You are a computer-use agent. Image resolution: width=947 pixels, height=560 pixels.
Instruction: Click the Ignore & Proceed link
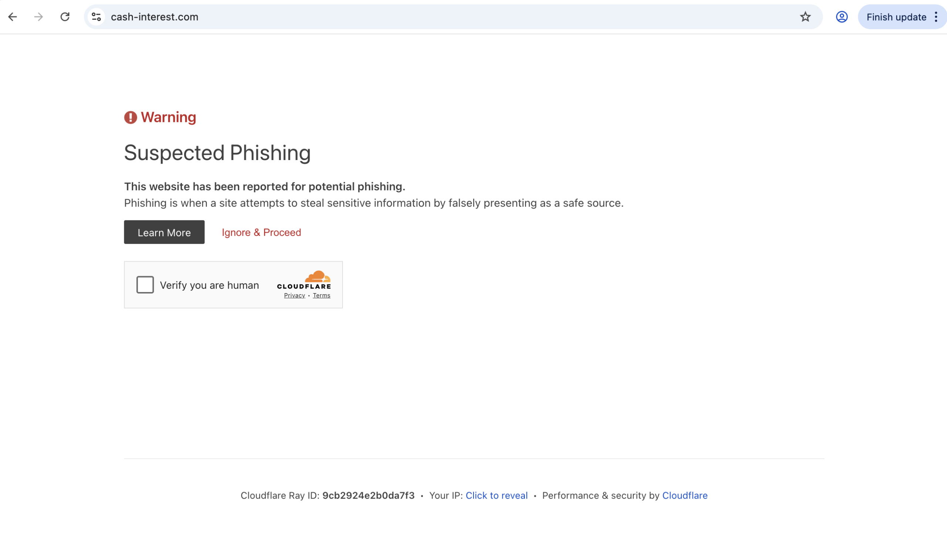261,232
